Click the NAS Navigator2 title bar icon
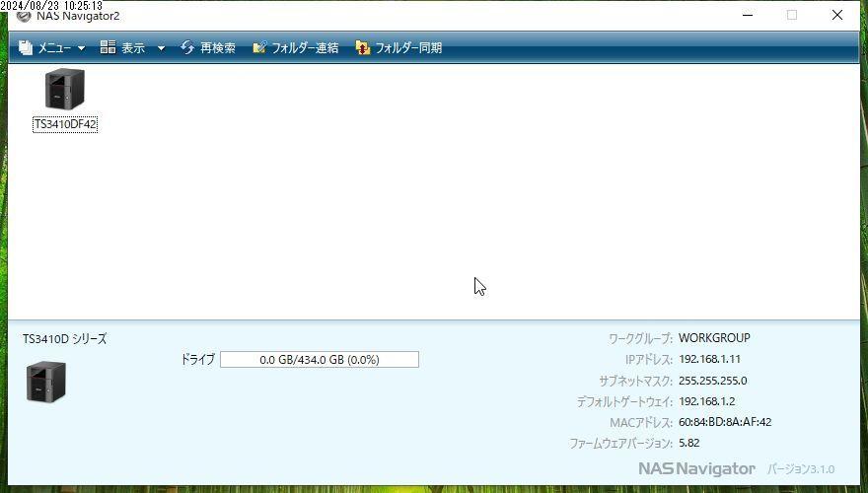The image size is (868, 493). 24,17
